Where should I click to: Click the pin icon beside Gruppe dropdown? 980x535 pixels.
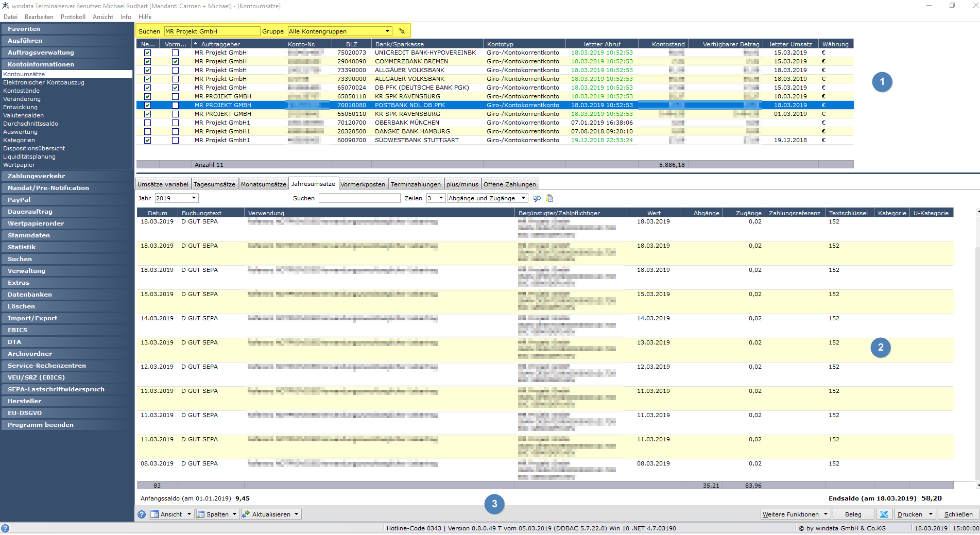[402, 31]
